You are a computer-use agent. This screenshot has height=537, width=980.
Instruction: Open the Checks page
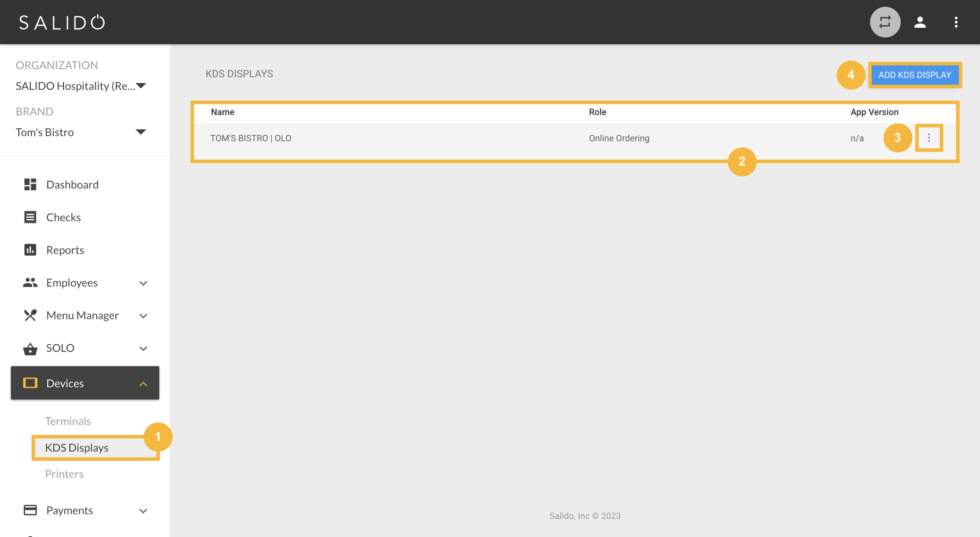pyautogui.click(x=64, y=217)
